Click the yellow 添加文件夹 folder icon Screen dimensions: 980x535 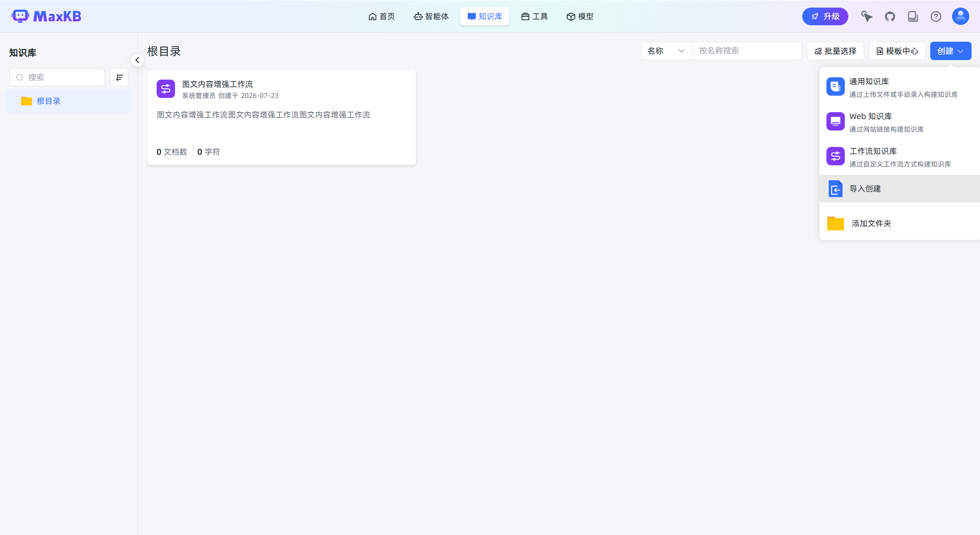click(836, 223)
